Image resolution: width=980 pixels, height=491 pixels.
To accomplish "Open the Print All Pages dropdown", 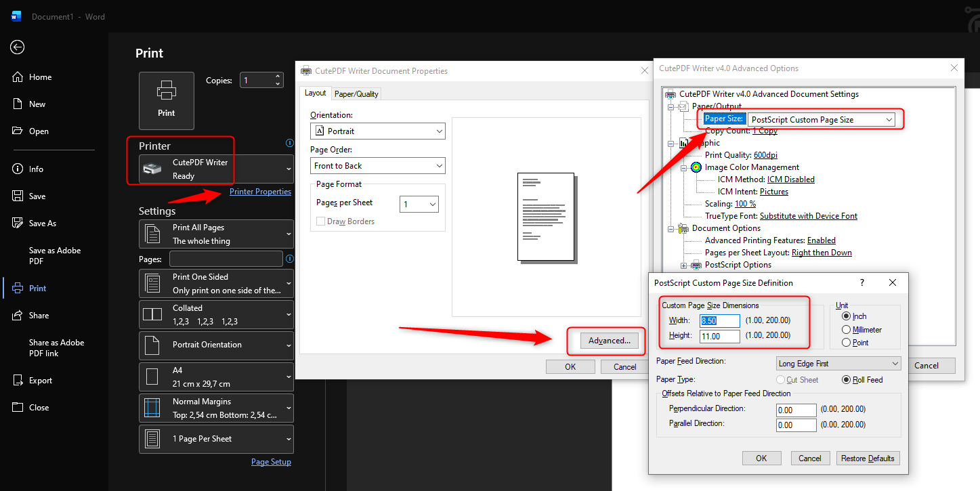I will point(217,234).
